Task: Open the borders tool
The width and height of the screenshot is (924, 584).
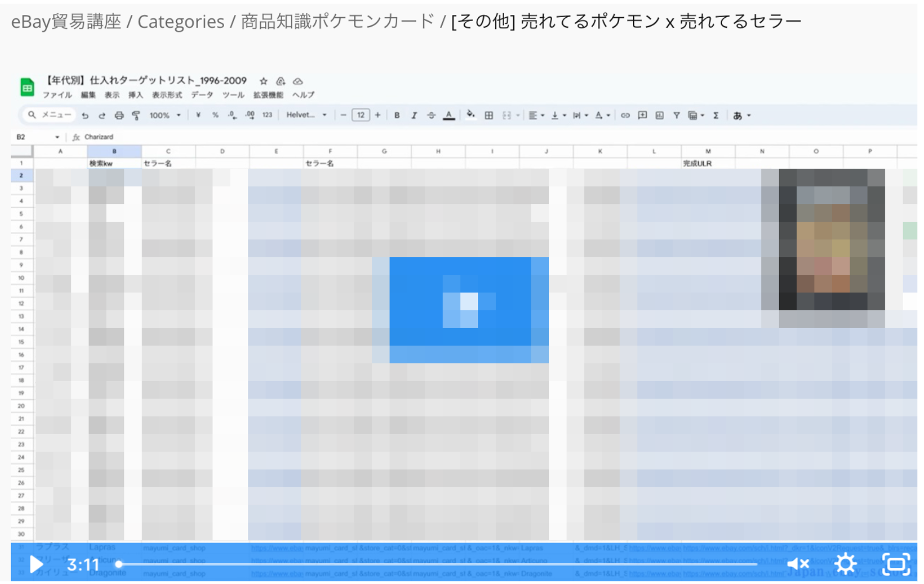Action: [x=489, y=115]
